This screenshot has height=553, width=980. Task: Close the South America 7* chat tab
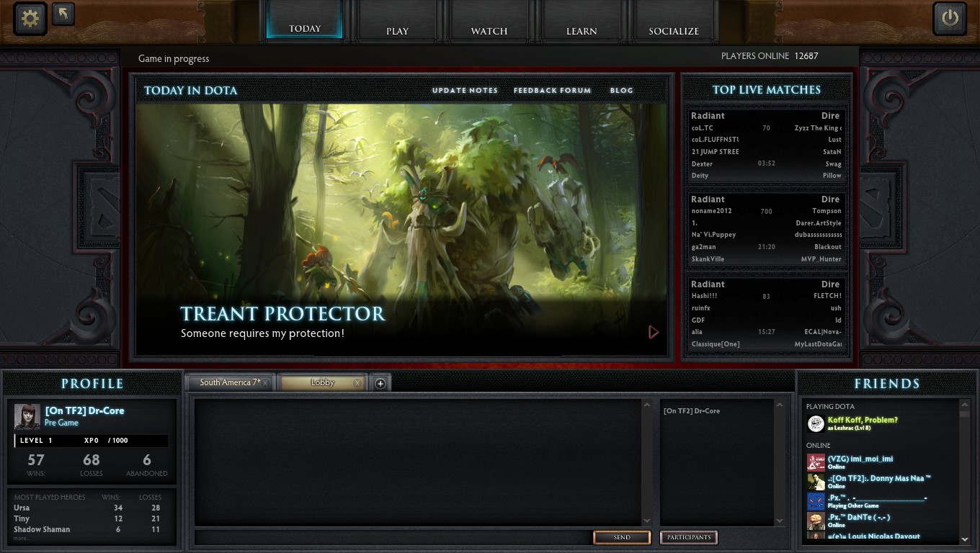pyautogui.click(x=266, y=383)
